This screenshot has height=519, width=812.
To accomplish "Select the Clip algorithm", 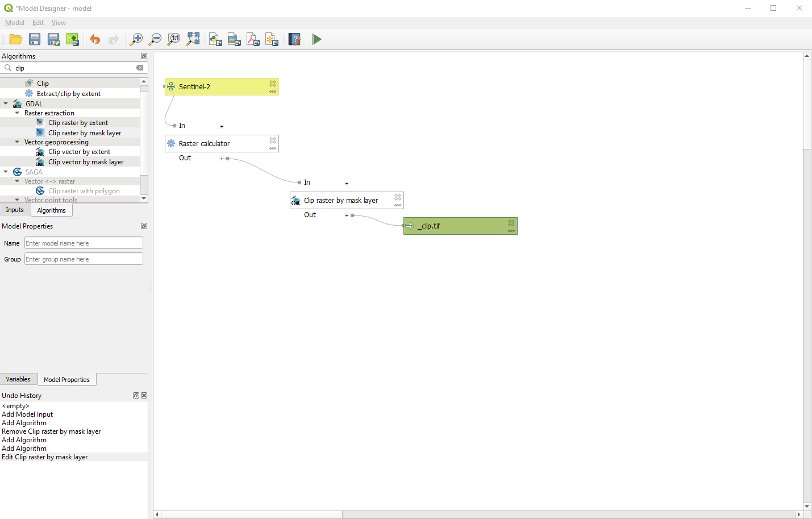I will (43, 83).
